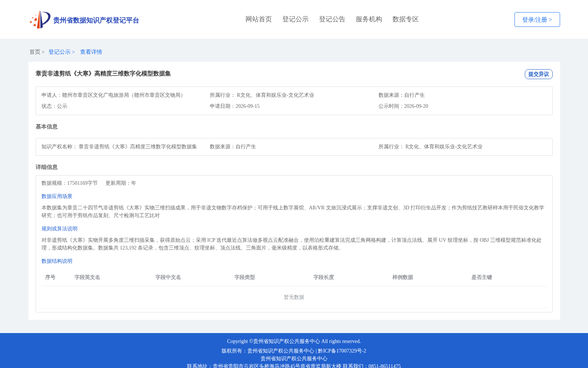Click the 更新周期：年 text
The height and width of the screenshot is (368, 588).
pyautogui.click(x=121, y=183)
